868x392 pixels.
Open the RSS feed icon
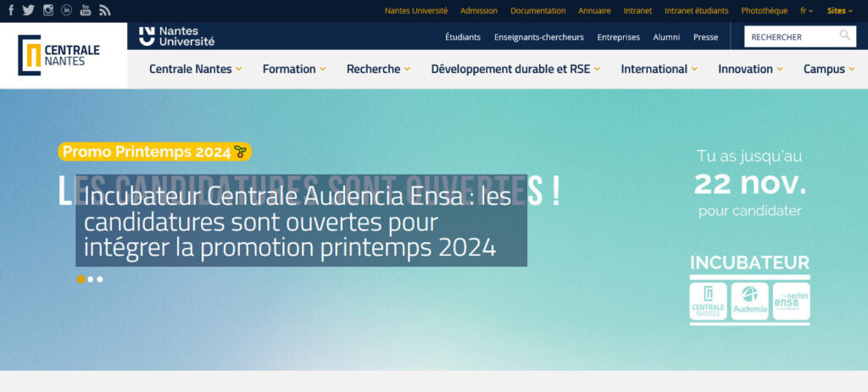click(104, 10)
